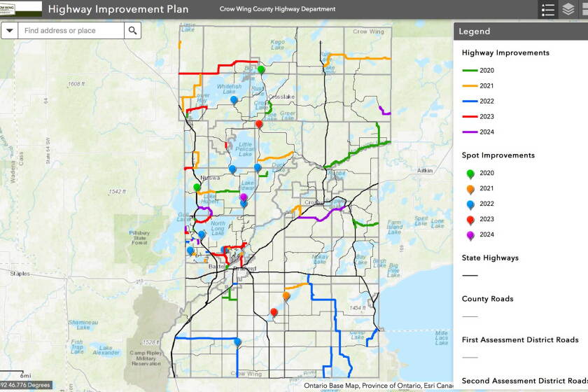Click the Shamineau Lake label
588x392 pixels.
[x=83, y=325]
